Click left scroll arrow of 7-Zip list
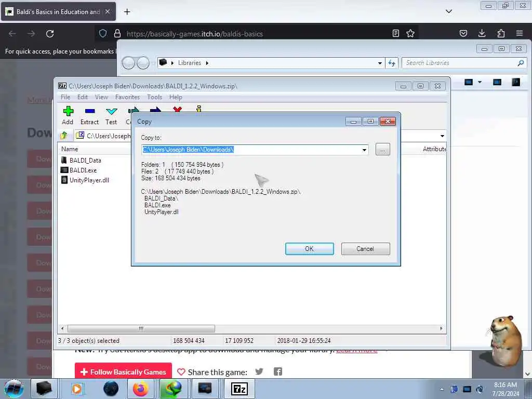Viewport: 532px width, 399px height. 62,328
